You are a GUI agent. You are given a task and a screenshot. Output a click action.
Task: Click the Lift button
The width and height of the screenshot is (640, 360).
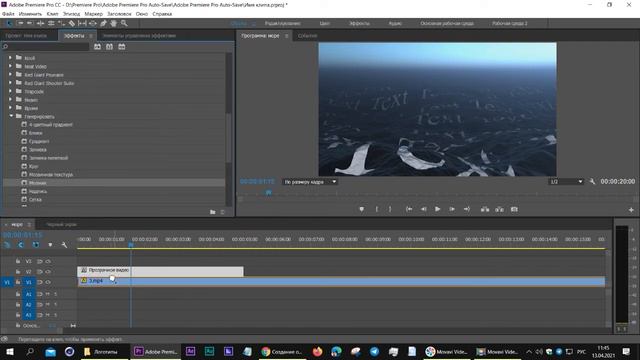pyautogui.click(x=485, y=209)
